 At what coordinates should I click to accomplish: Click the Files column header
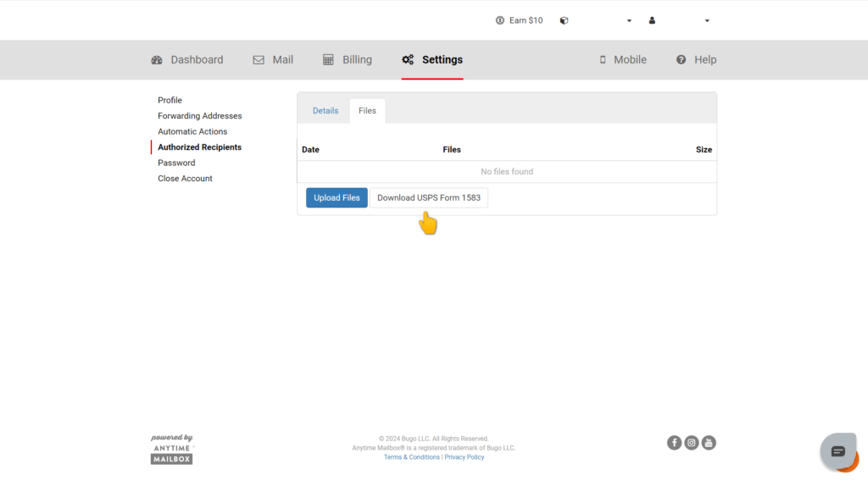(452, 149)
